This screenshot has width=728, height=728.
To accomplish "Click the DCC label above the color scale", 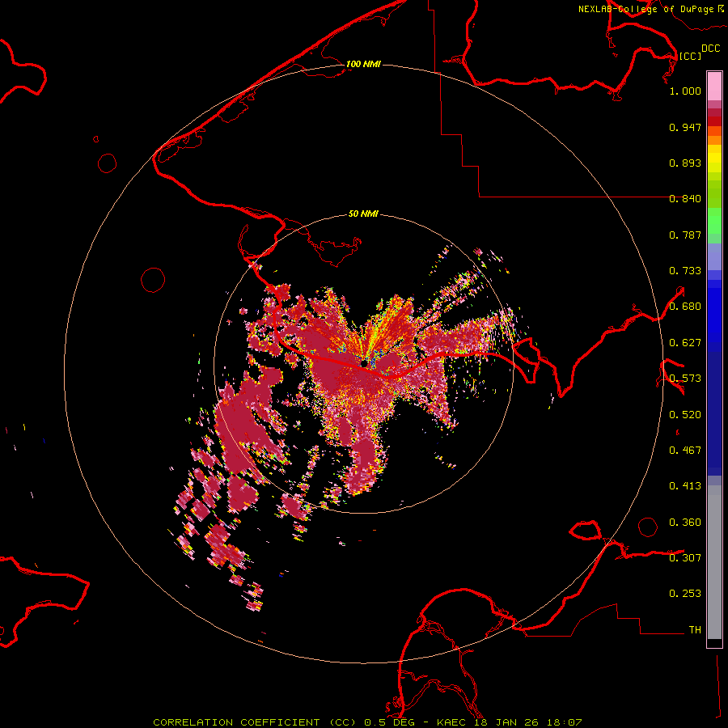I will [711, 48].
